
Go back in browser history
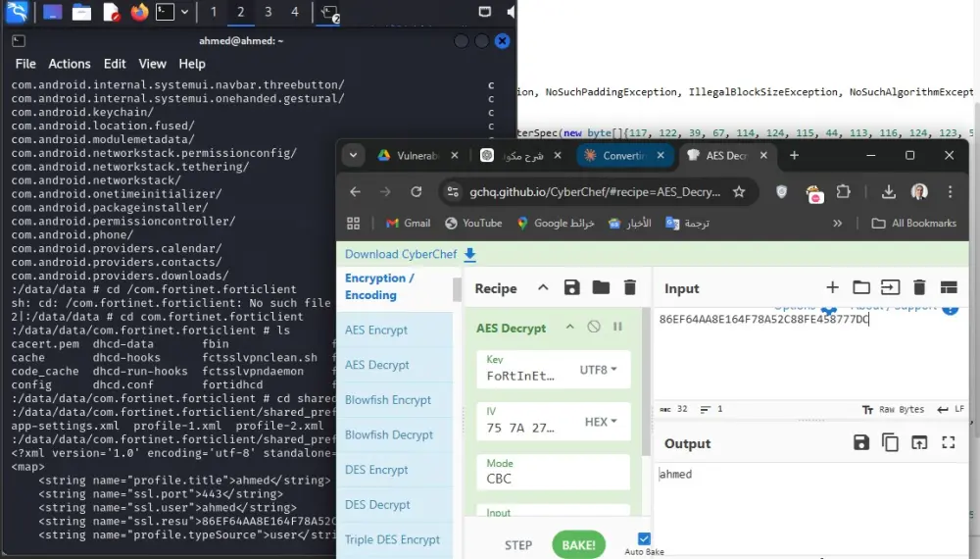pyautogui.click(x=355, y=192)
